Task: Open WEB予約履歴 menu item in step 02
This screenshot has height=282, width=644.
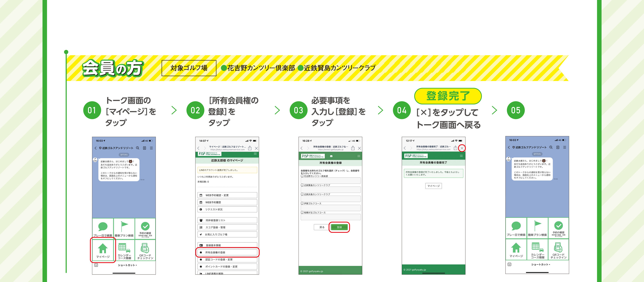Action: (x=227, y=202)
